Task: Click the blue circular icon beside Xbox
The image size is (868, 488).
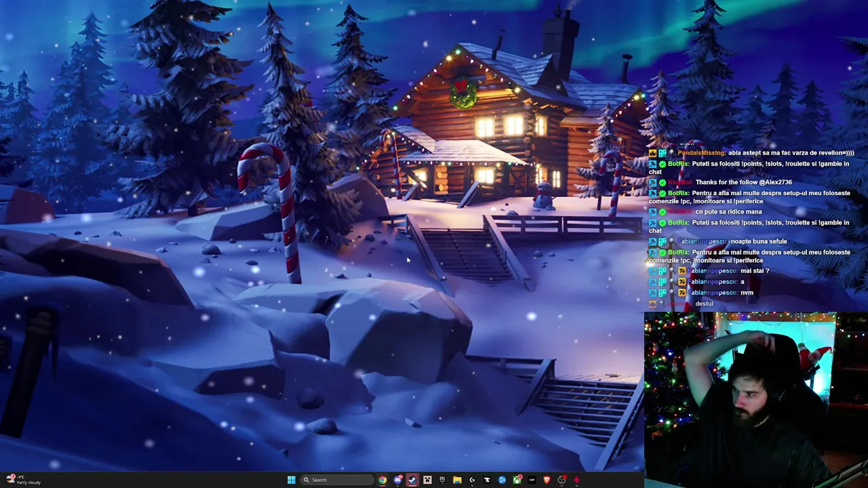Action: tap(502, 480)
